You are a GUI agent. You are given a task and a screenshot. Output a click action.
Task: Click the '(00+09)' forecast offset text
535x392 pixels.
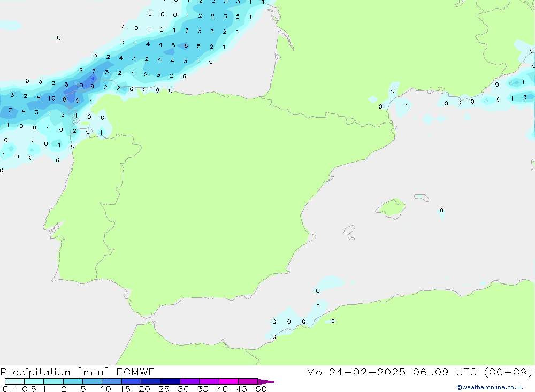tap(508, 372)
